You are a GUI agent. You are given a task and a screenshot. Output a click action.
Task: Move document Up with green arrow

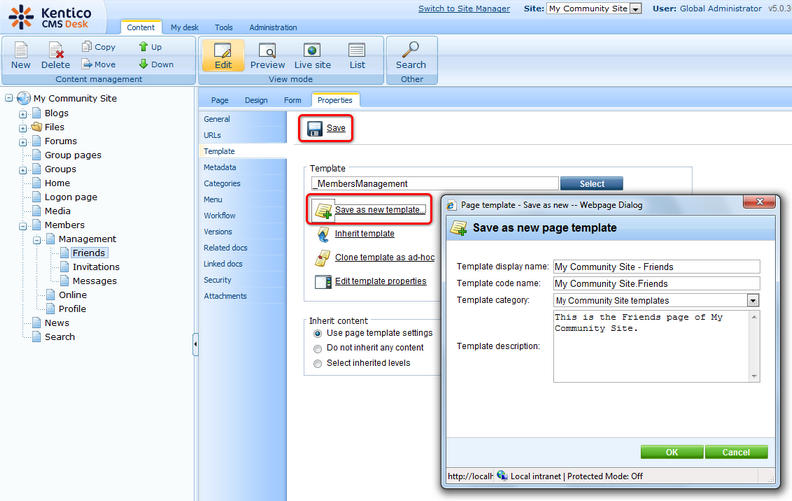coord(144,47)
